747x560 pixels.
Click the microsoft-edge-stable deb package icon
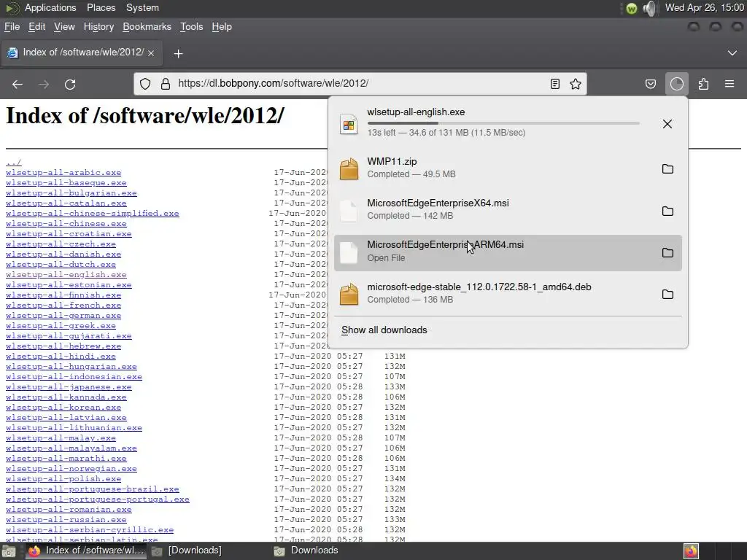click(x=349, y=295)
